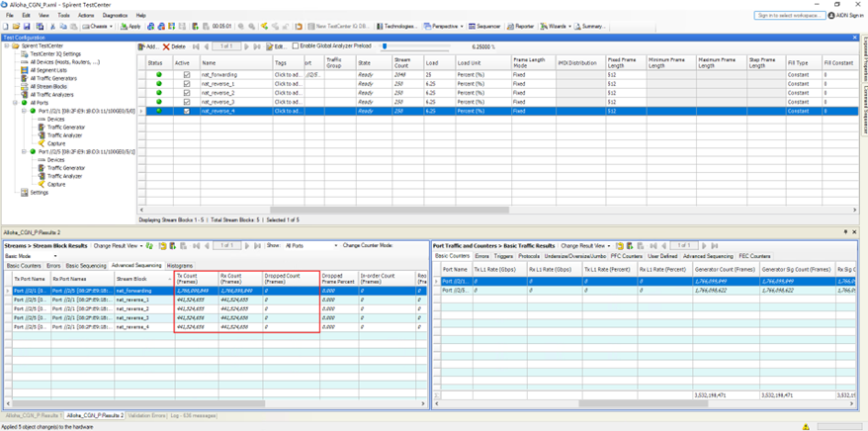Select Traffic Generator under the first port

[x=66, y=128]
